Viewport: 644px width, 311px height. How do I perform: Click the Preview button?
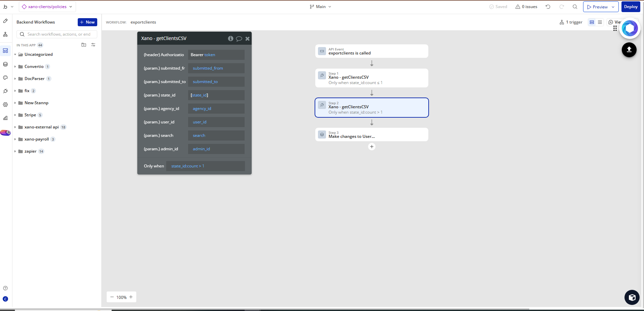point(597,7)
